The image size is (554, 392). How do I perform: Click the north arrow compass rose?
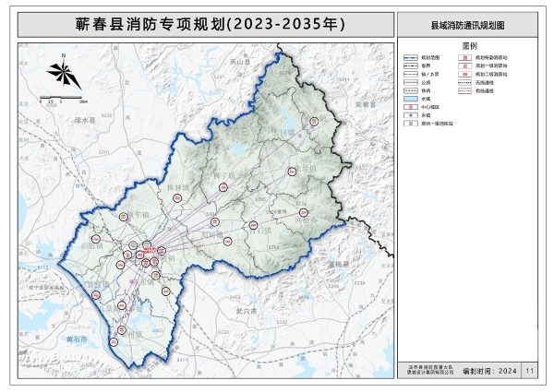60,75
